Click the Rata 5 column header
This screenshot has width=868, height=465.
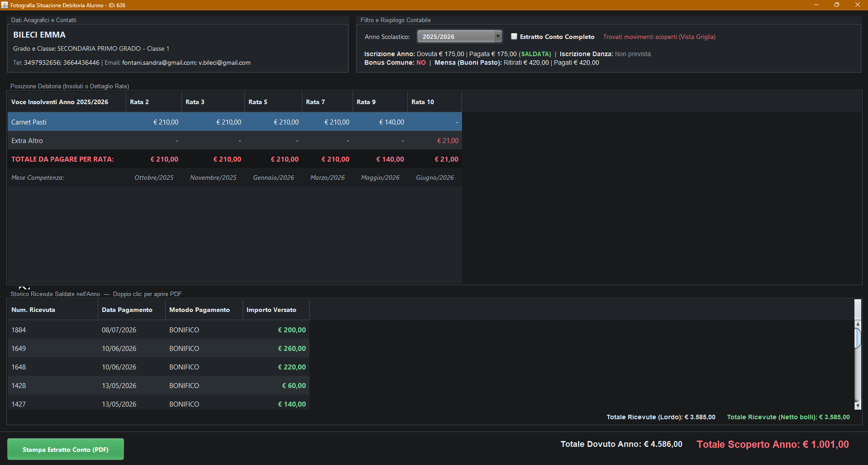coord(273,102)
